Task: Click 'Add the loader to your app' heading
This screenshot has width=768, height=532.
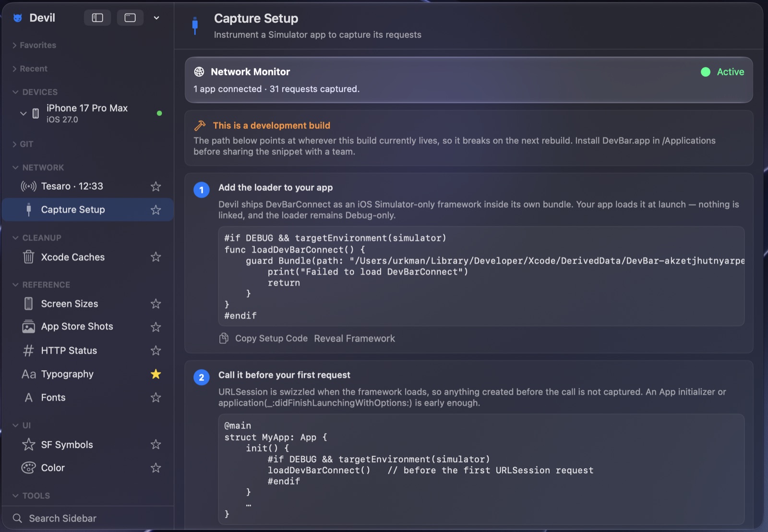Action: point(276,188)
